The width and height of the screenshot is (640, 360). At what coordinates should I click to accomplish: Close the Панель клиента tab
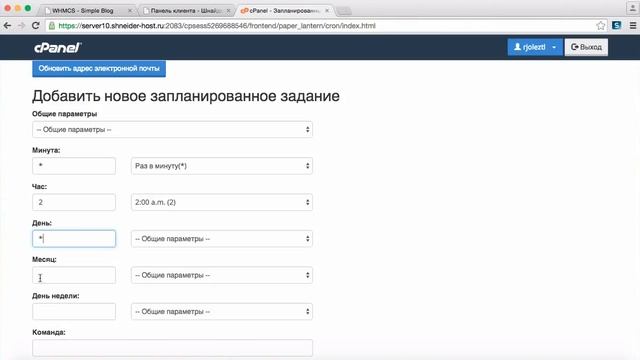tap(228, 11)
